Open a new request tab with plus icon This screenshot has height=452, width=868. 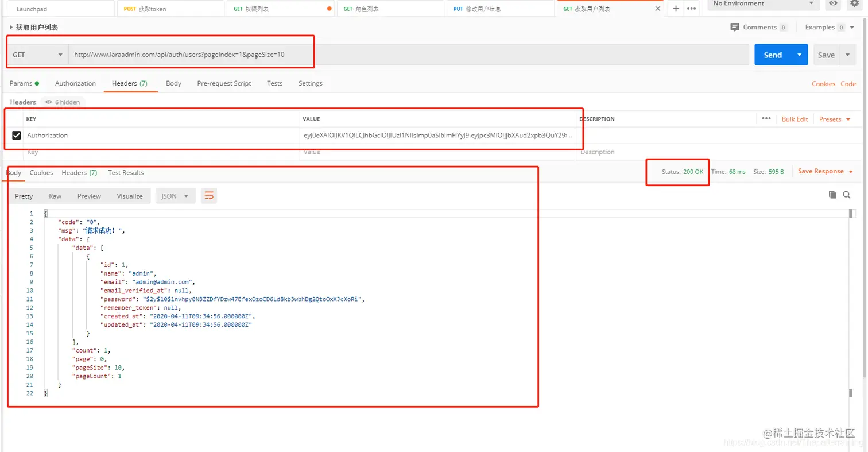pyautogui.click(x=676, y=9)
